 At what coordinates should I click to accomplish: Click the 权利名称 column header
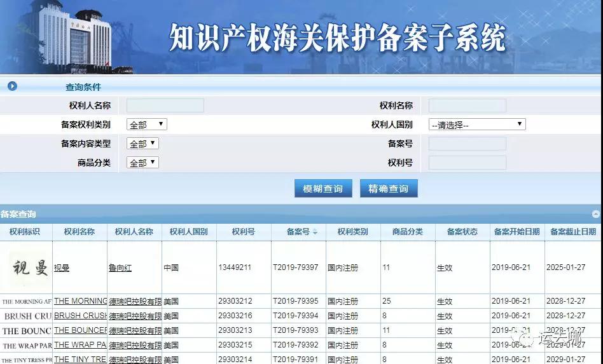click(x=80, y=231)
